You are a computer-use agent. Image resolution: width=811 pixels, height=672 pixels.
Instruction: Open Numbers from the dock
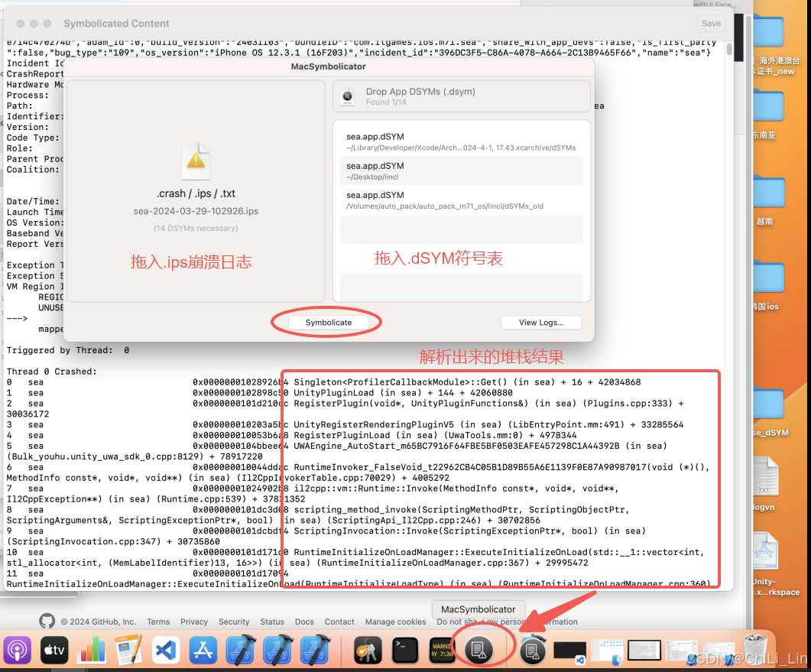tap(92, 650)
